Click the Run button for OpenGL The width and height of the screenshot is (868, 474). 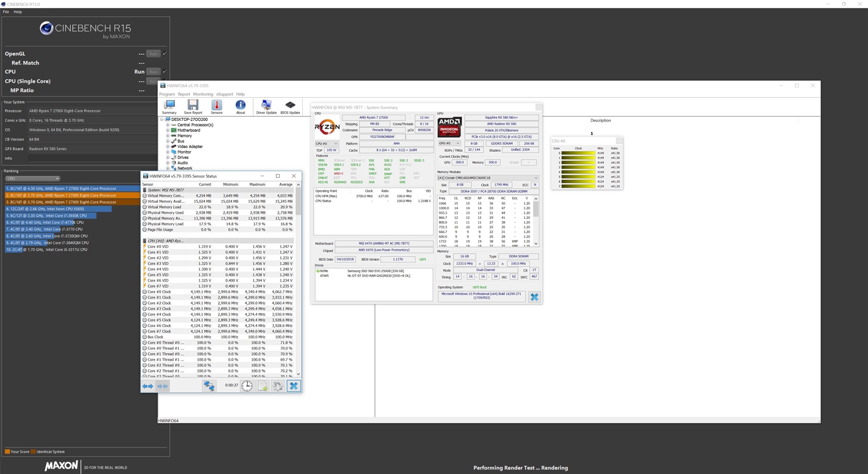[154, 54]
